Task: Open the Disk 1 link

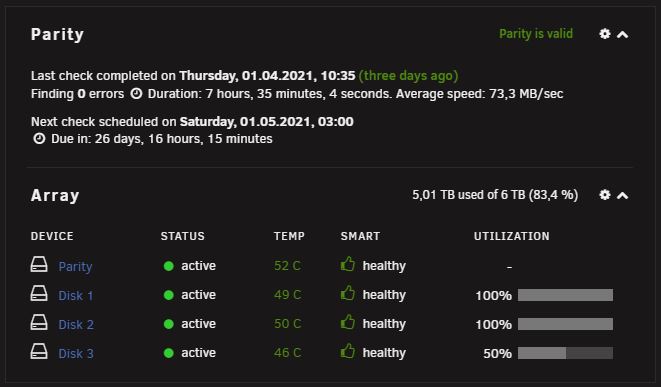Action: tap(76, 296)
